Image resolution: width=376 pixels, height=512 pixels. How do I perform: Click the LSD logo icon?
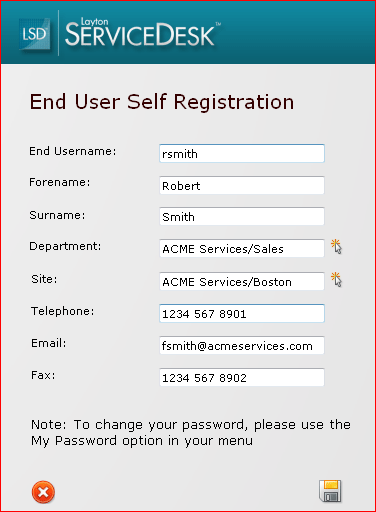35,34
